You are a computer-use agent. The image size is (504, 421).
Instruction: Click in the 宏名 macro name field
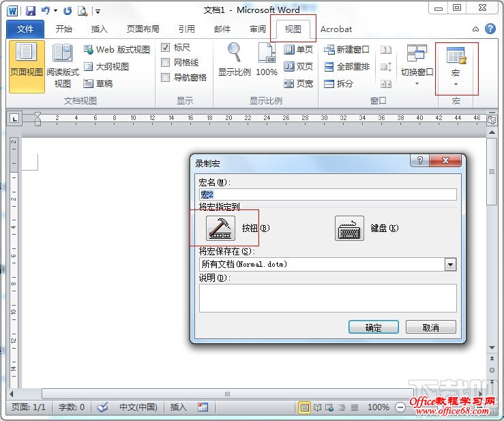(328, 194)
